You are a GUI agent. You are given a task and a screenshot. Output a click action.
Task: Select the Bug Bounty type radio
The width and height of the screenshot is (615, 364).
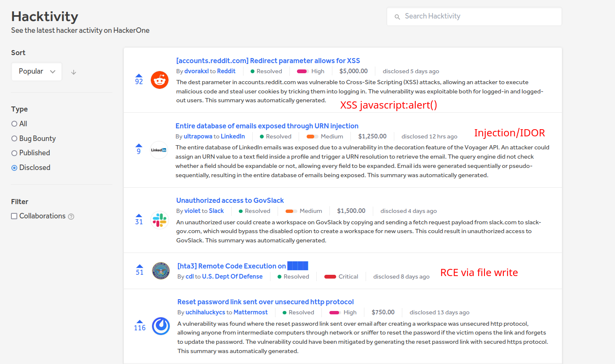(x=14, y=138)
